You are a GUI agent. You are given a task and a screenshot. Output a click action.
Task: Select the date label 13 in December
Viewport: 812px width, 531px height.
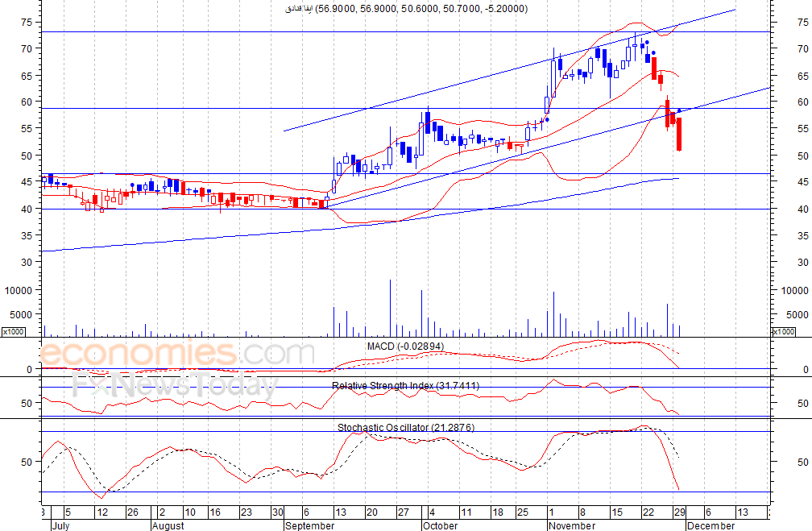tap(742, 512)
